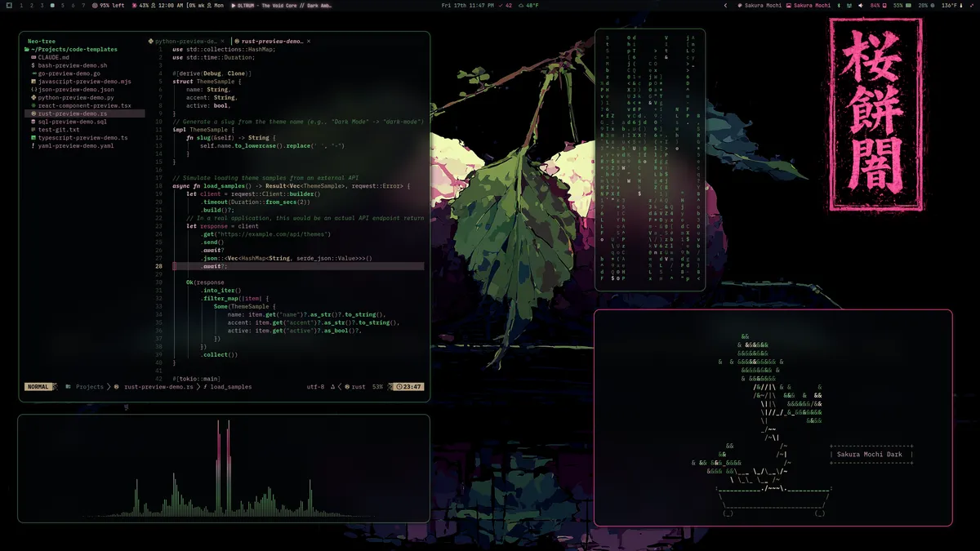Click rust-preview-demo.rs breadcrumb in statusline

[x=158, y=387]
